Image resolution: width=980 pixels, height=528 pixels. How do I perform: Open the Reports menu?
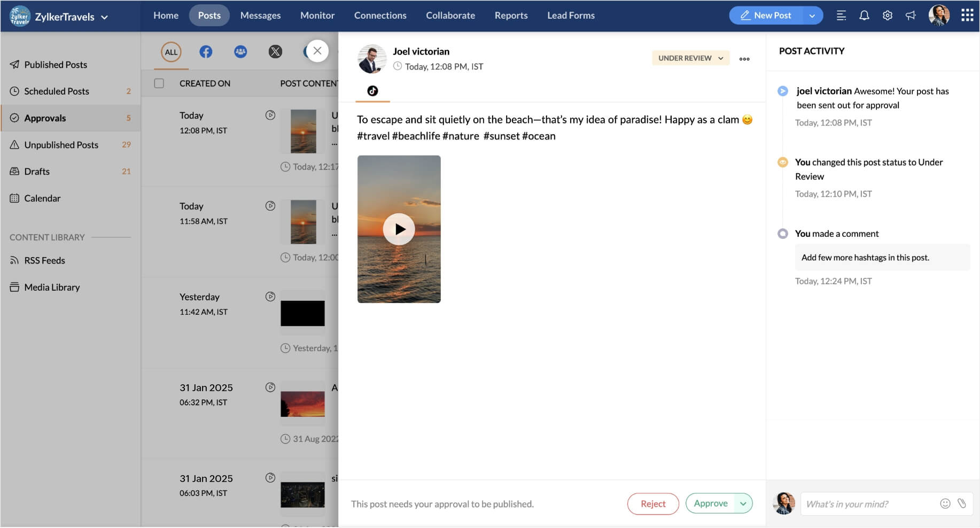511,15
